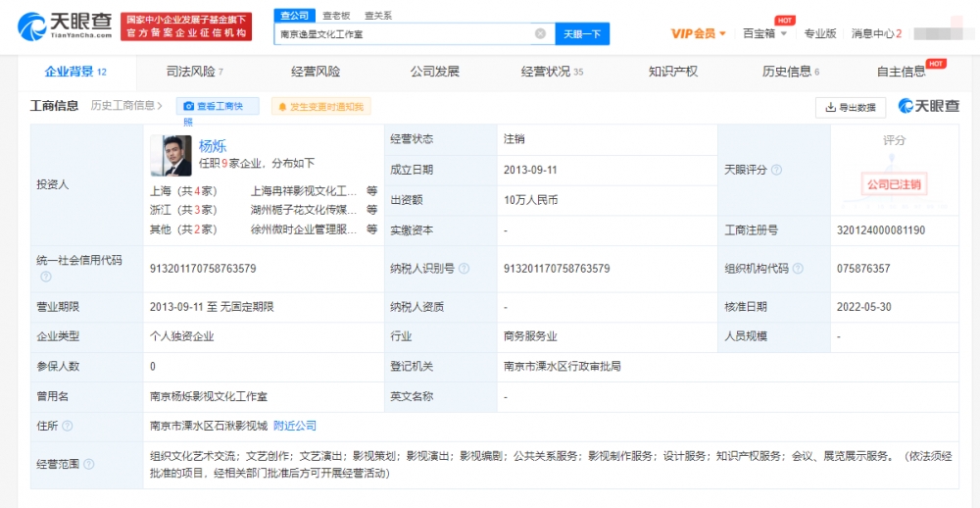Select the 自主信息 tab
Viewport: 980px width, 508px height.
pos(902,72)
